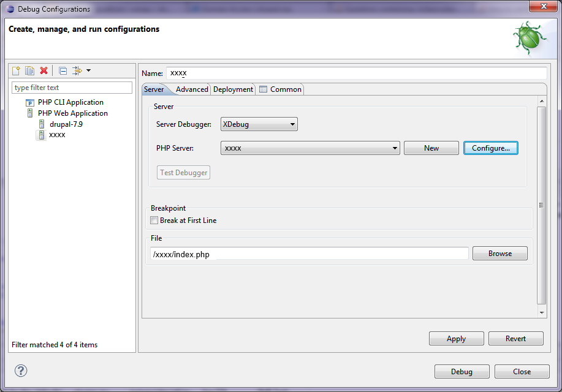The image size is (562, 392).
Task: Click the 'Filter matched 4 of 4 items' text
Action: 55,345
